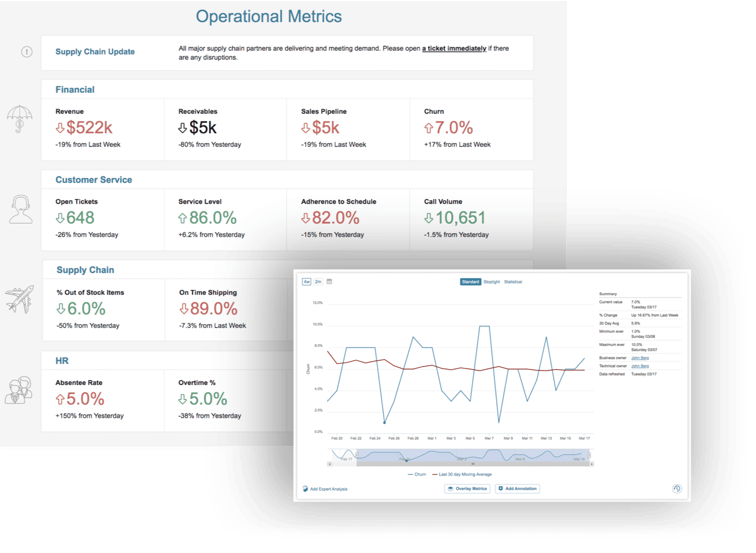The image size is (756, 553).
Task: Click the chart's lowest Churn data point marker
Action: click(384, 423)
